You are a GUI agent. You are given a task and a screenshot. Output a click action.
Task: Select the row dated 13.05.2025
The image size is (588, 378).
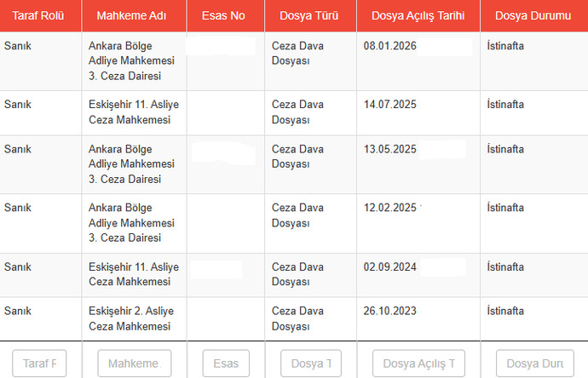click(x=294, y=164)
